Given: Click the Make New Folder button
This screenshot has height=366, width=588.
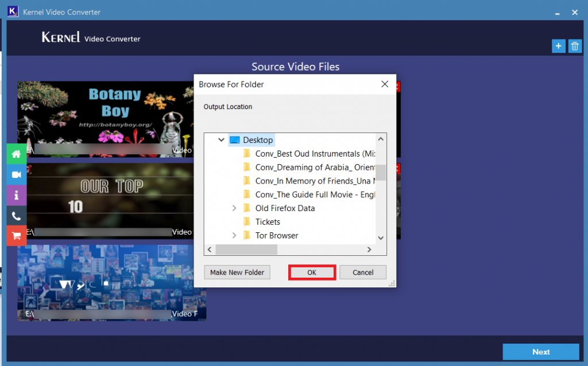Looking at the screenshot, I should (237, 272).
